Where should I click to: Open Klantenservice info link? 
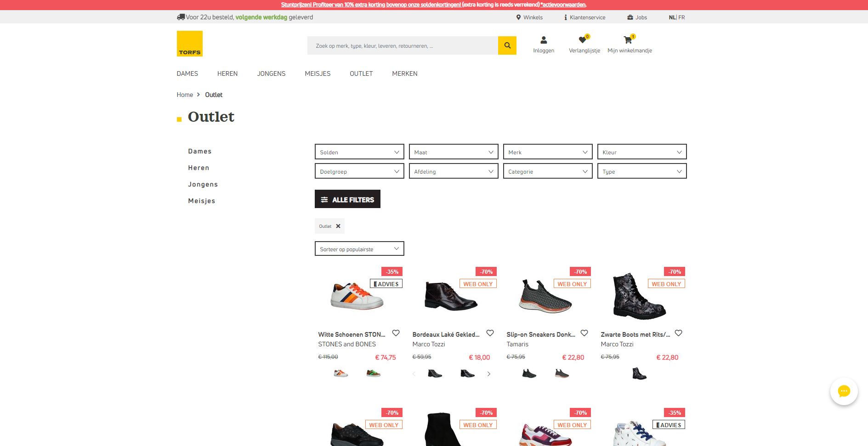pyautogui.click(x=584, y=17)
